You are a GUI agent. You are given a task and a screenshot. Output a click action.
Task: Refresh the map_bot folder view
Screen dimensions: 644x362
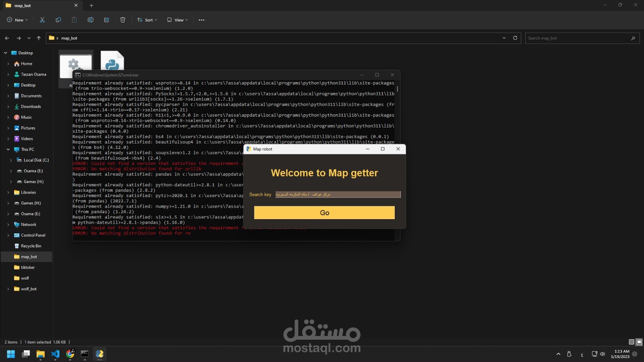pyautogui.click(x=515, y=38)
